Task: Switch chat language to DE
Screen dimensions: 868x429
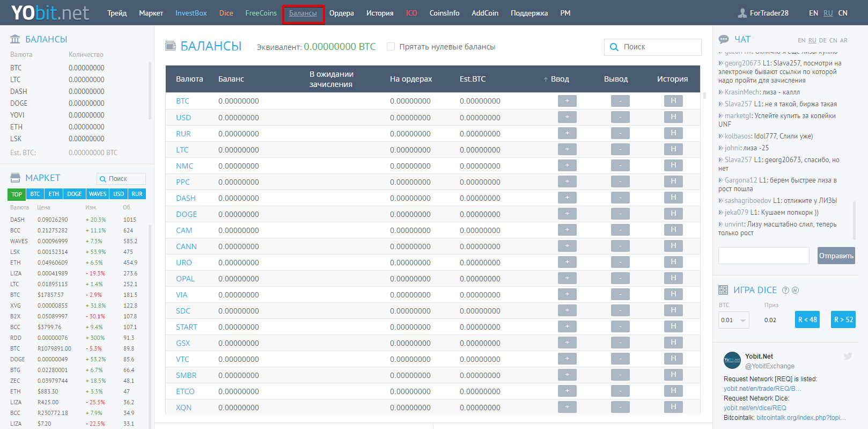Action: [x=823, y=40]
